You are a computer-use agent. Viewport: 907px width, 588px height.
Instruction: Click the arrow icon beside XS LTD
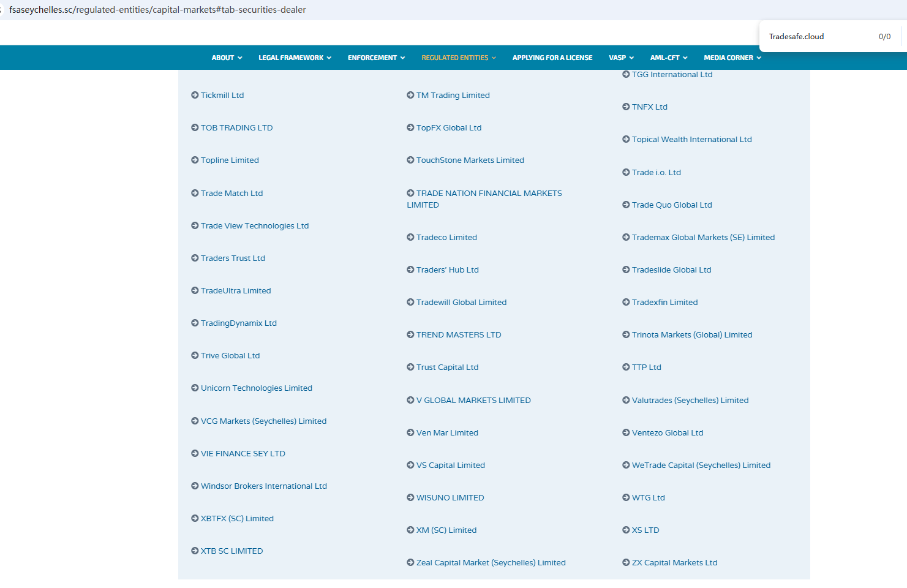(626, 530)
